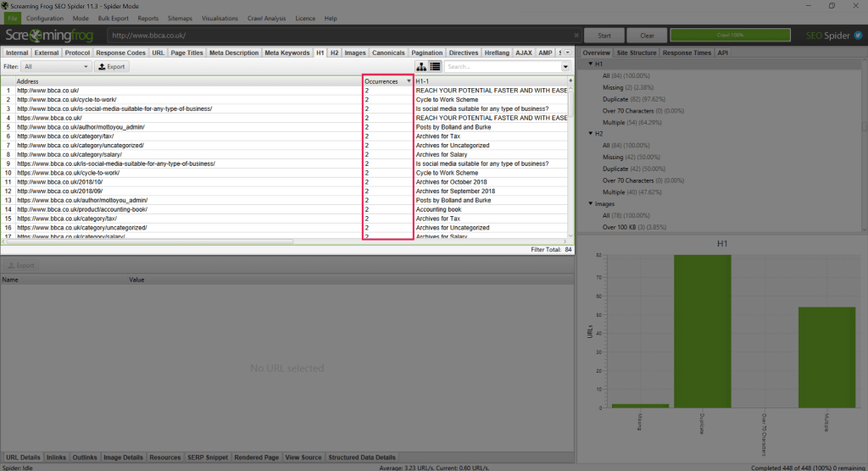The width and height of the screenshot is (868, 471).
Task: Switch to the Protocol tab
Action: [77, 53]
